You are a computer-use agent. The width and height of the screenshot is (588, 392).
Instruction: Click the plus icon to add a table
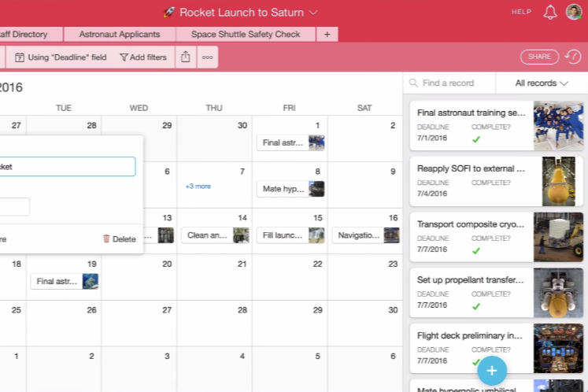tap(327, 35)
